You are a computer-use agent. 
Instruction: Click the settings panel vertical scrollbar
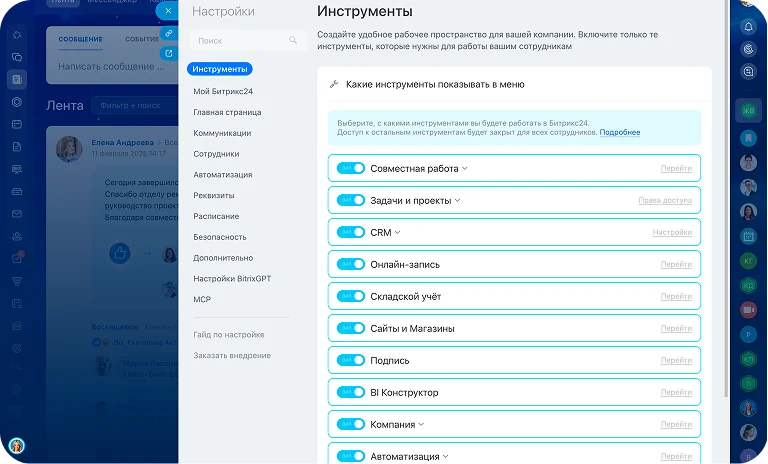(x=725, y=196)
